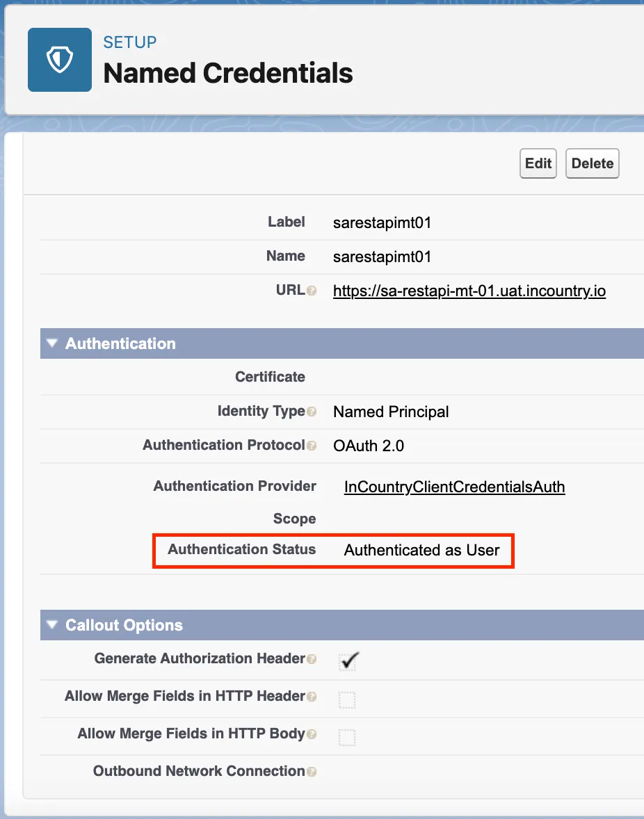Click help icon next to URL label
644x819 pixels.
pyautogui.click(x=312, y=291)
